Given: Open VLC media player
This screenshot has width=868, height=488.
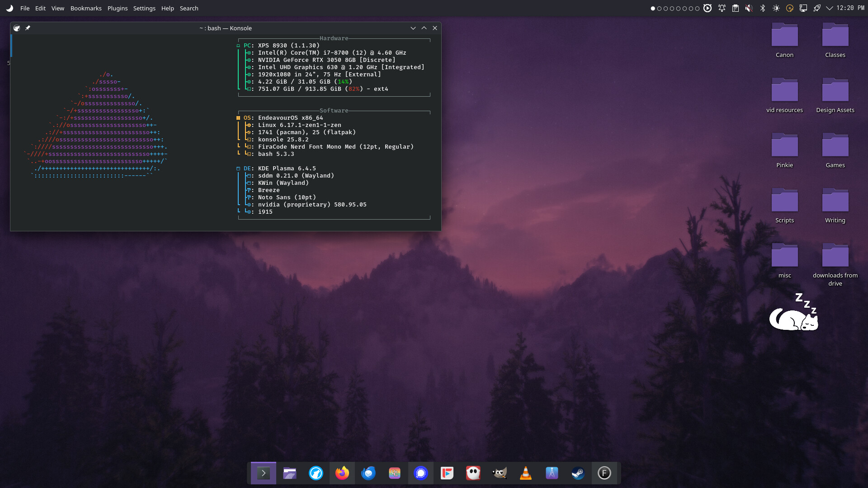Looking at the screenshot, I should click(526, 473).
